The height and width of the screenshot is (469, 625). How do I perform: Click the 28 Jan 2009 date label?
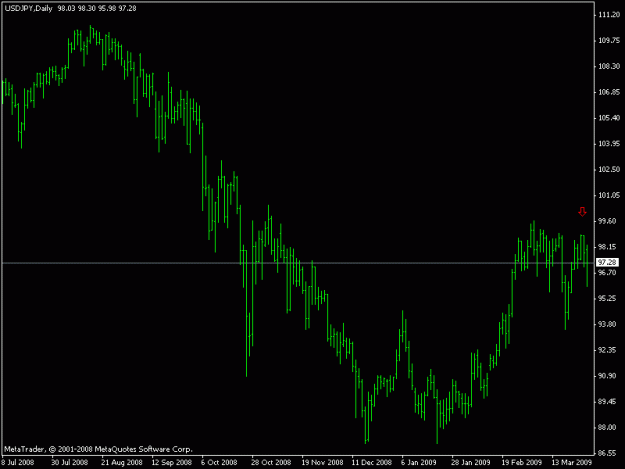(471, 462)
